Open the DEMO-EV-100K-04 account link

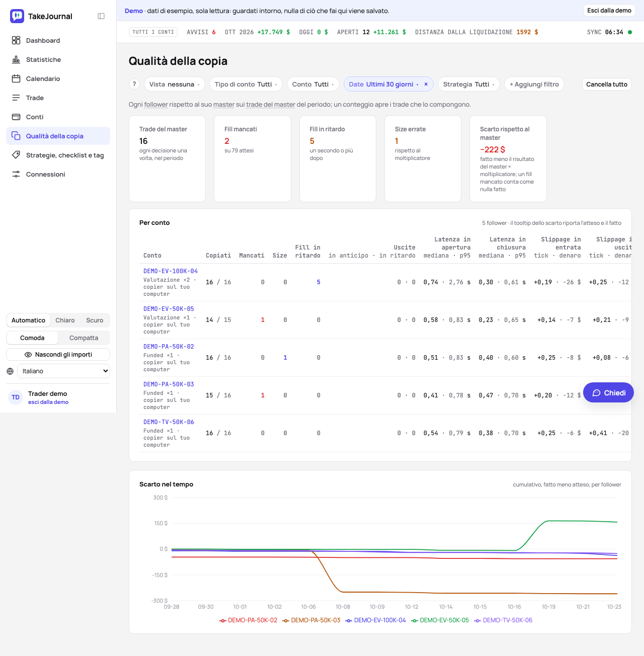(171, 271)
